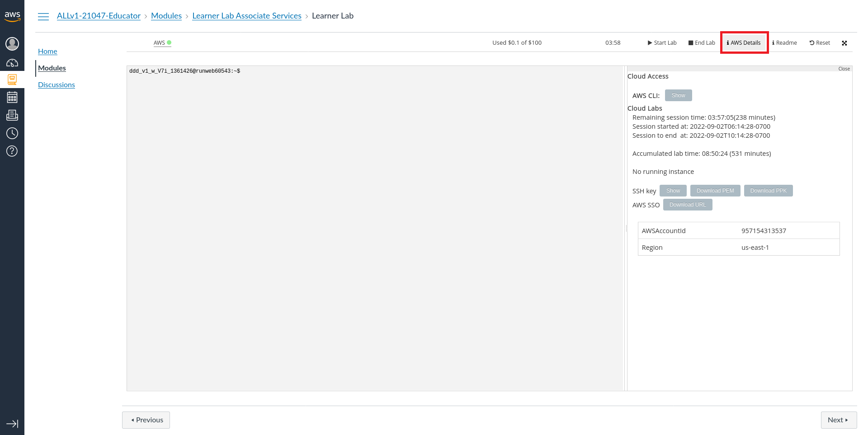The height and width of the screenshot is (435, 868).
Task: Toggle the hamburger course navigation menu
Action: pos(43,16)
